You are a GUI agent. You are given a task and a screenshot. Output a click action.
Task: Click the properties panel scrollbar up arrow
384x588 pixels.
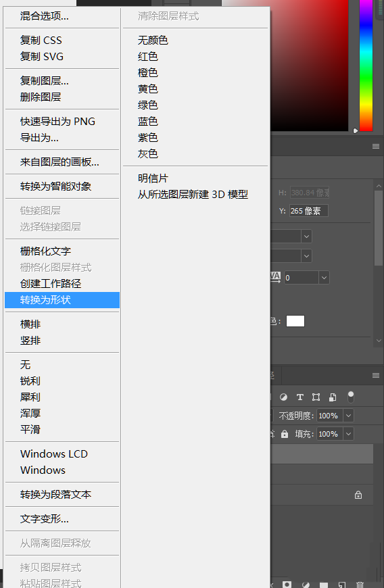[x=379, y=186]
